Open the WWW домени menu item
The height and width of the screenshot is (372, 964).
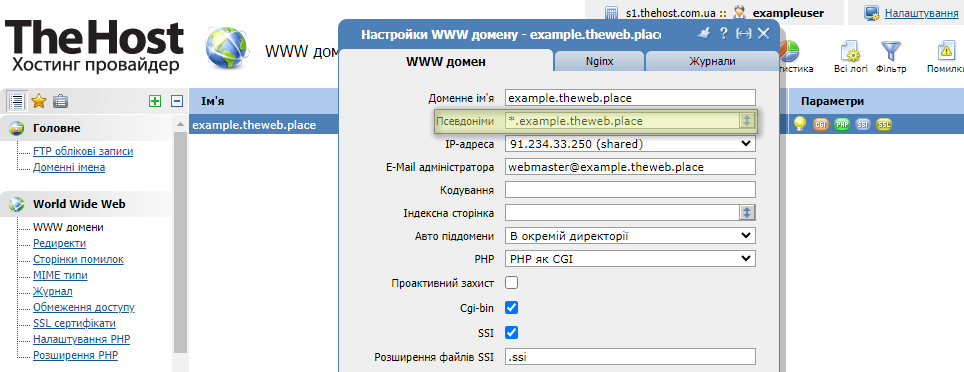pos(68,227)
